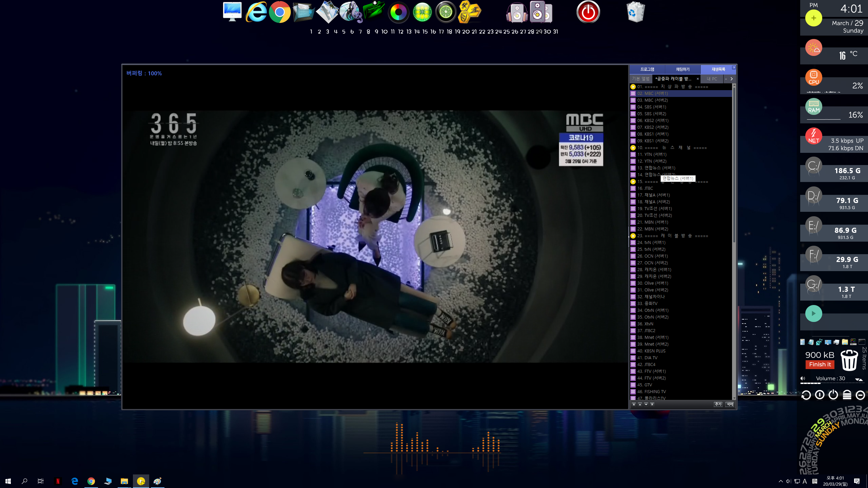The width and height of the screenshot is (868, 488).
Task: Click the red power button dock icon
Action: (588, 12)
